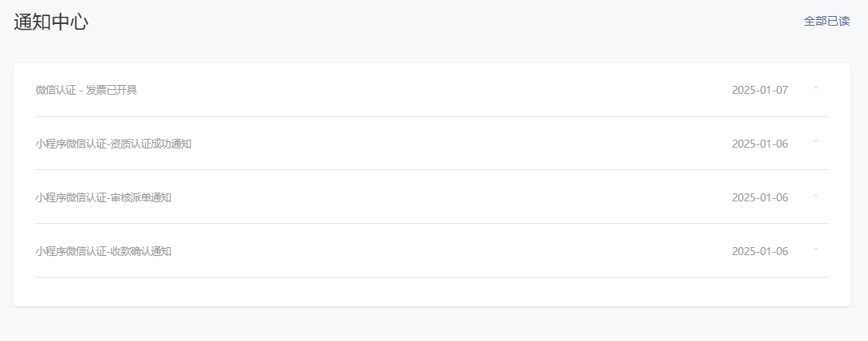The height and width of the screenshot is (341, 868).
Task: Open the 小程序微信认证-收款确认通知 title
Action: coord(103,251)
